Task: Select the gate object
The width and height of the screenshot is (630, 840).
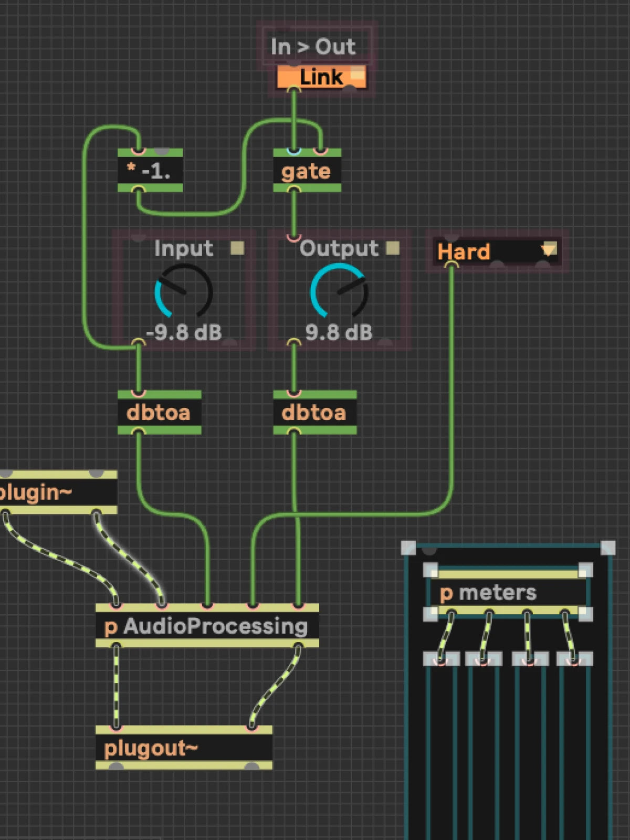Action: (x=307, y=171)
